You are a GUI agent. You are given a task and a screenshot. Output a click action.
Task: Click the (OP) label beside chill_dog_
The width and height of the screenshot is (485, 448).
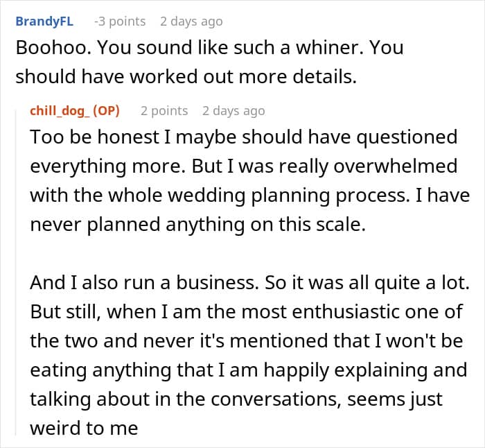tap(107, 110)
